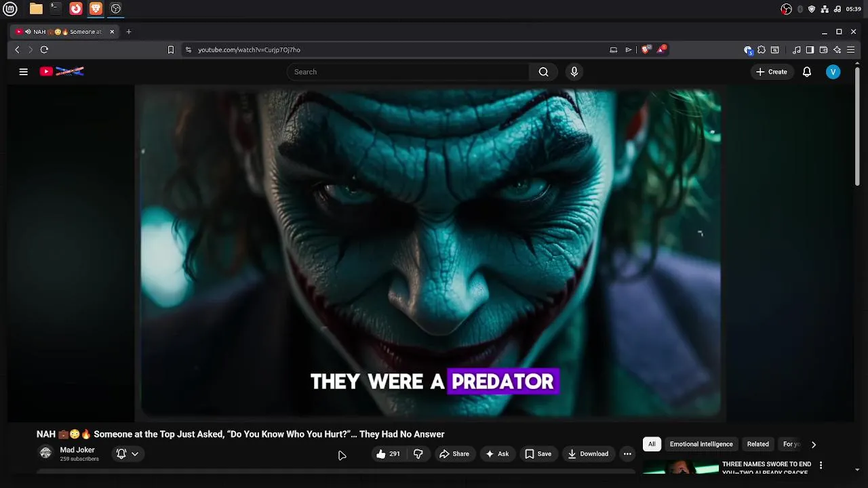Viewport: 868px width, 488px height.
Task: Open the account avatar 'V' menu
Action: click(833, 72)
